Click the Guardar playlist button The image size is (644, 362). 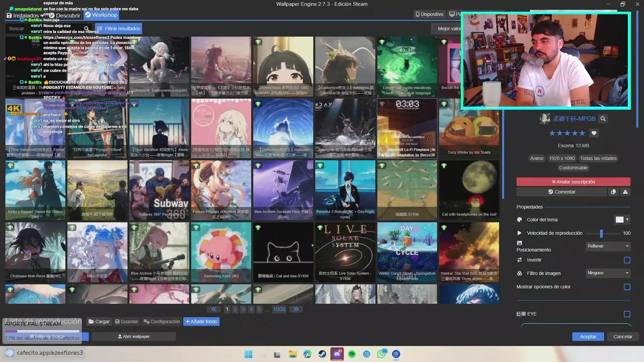click(x=126, y=321)
